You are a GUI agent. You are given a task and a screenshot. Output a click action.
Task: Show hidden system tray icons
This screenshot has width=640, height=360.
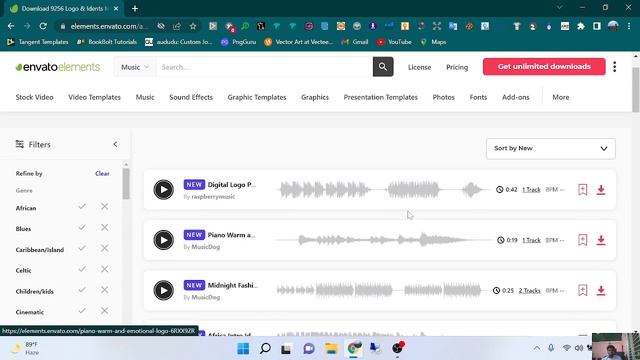coord(537,348)
